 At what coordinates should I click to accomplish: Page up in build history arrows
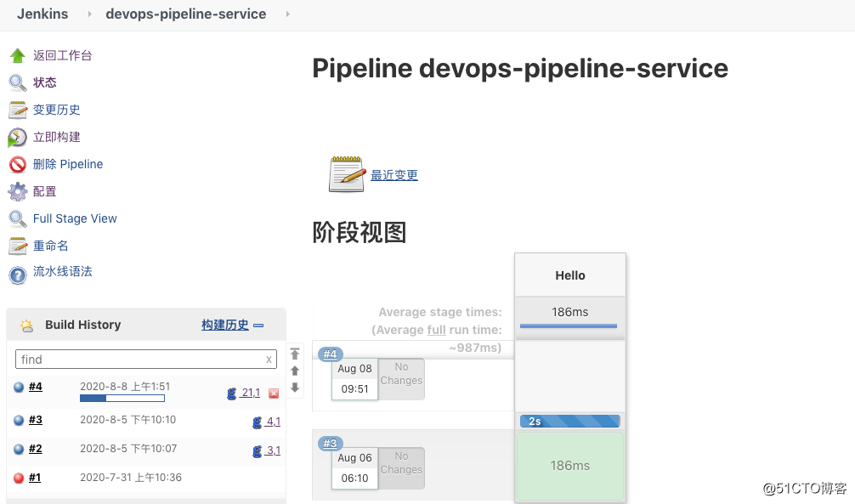295,371
